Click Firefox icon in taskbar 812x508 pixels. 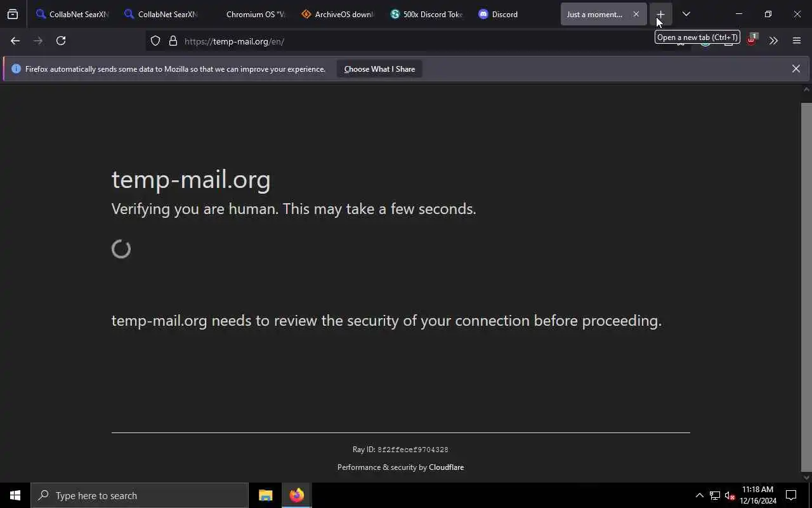click(x=296, y=495)
